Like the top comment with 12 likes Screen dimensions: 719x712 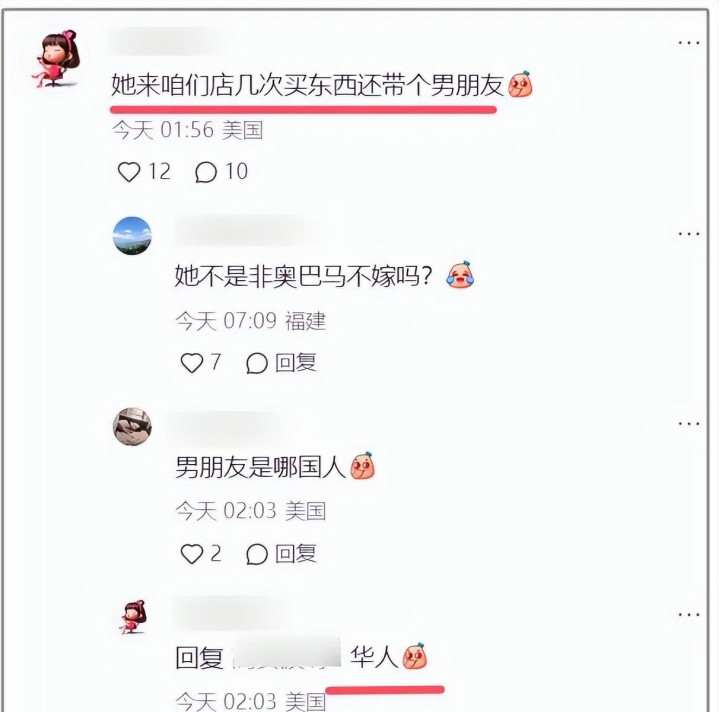pos(129,172)
